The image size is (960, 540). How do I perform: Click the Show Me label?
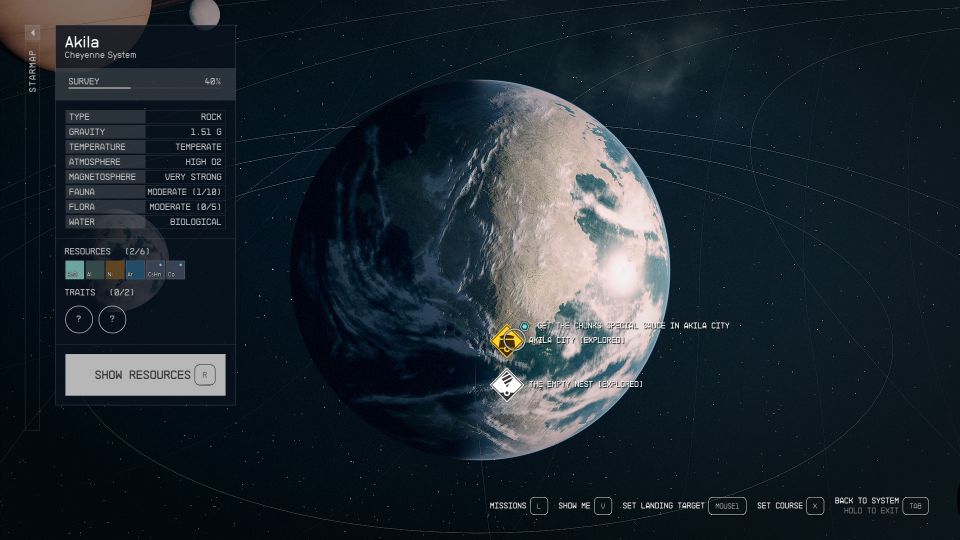pos(574,506)
